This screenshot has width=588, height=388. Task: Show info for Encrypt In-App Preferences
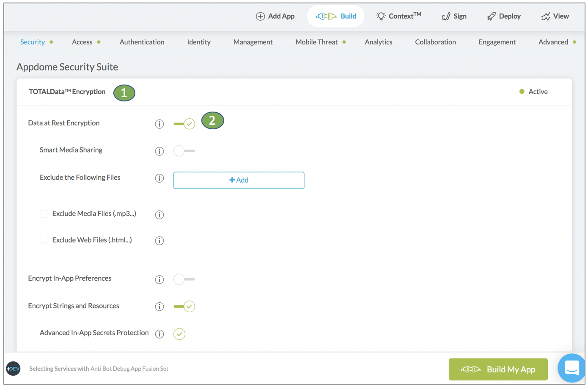159,279
